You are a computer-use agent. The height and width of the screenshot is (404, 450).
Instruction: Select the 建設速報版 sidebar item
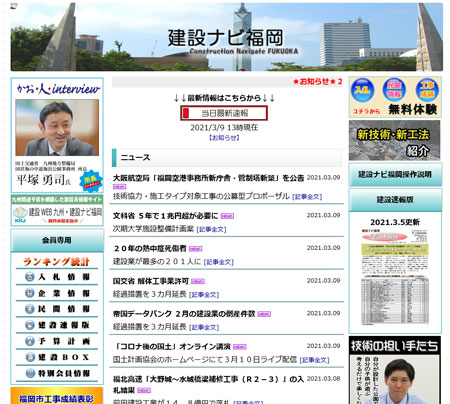[57, 325]
